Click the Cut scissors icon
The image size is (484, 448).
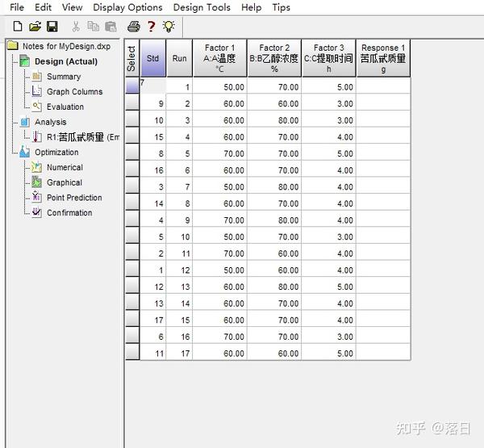click(x=76, y=27)
